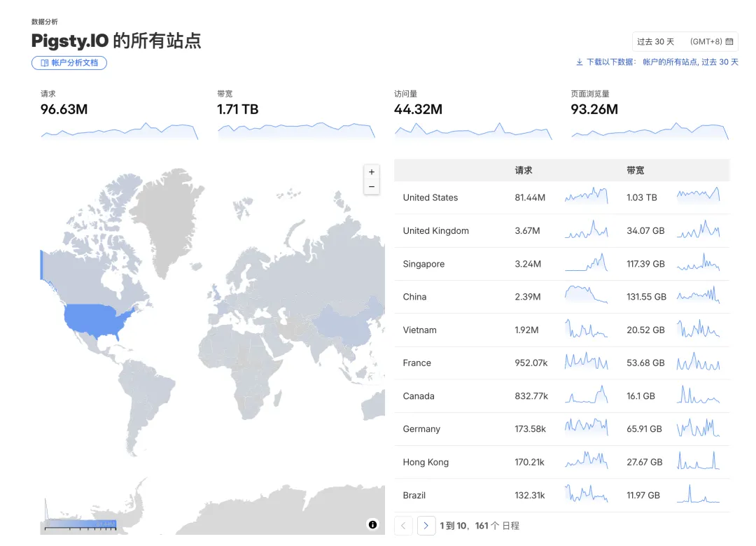Sort table by 带宽 column header

point(636,170)
